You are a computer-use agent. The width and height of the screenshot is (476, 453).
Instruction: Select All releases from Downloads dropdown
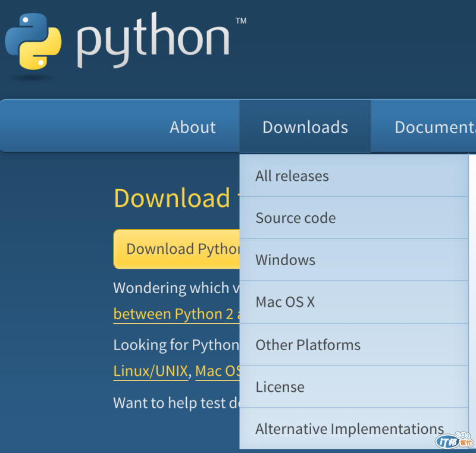(x=353, y=176)
